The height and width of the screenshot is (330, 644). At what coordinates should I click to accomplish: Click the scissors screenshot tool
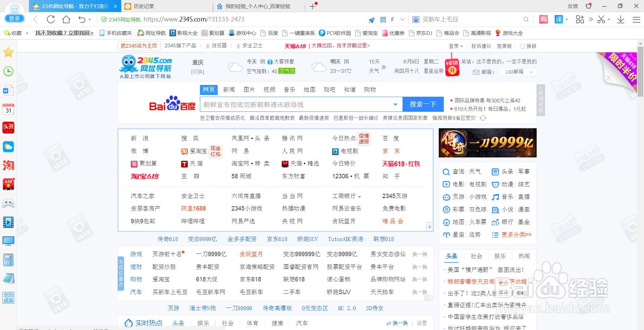coord(601,19)
